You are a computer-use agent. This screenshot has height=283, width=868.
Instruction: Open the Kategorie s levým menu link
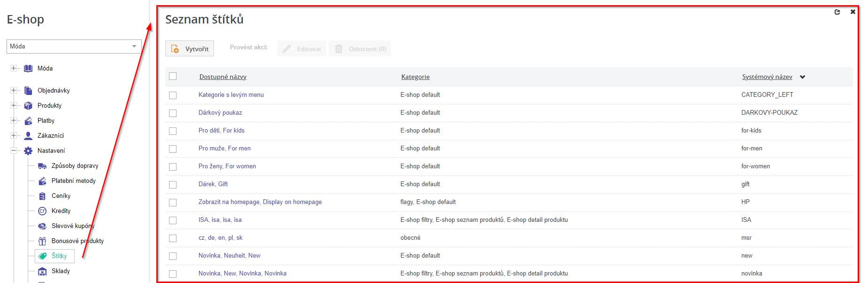pyautogui.click(x=231, y=95)
